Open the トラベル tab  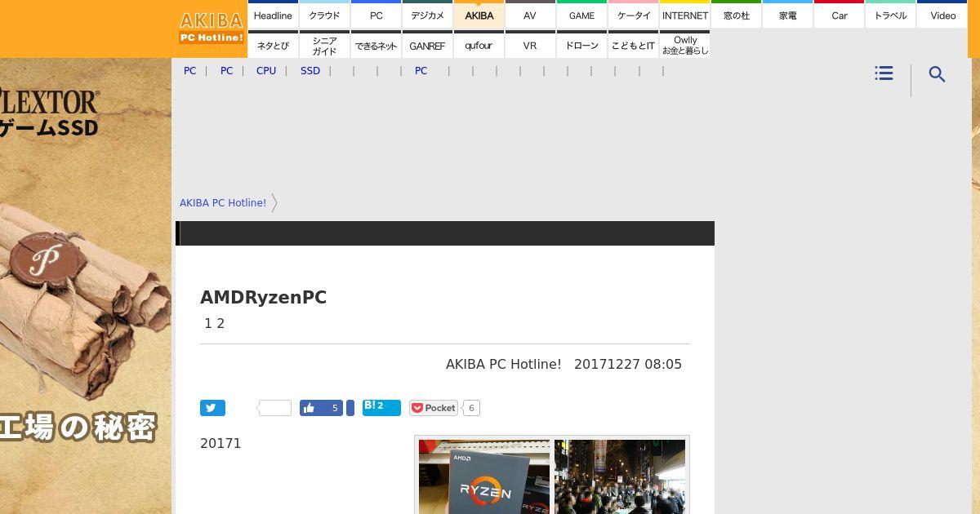point(890,15)
